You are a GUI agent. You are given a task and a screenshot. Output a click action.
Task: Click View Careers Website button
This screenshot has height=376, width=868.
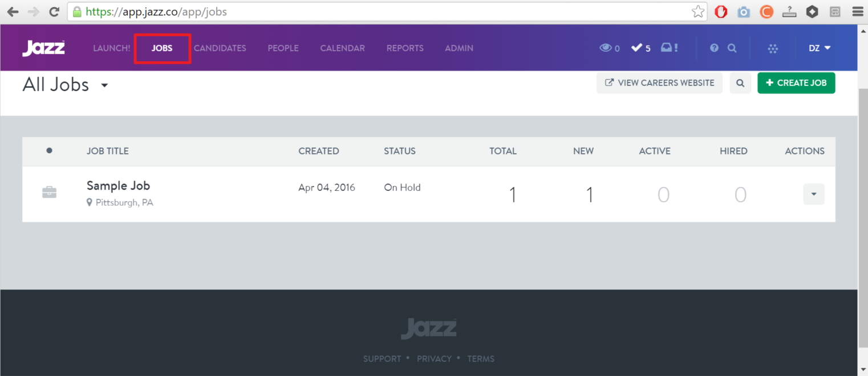pyautogui.click(x=659, y=83)
